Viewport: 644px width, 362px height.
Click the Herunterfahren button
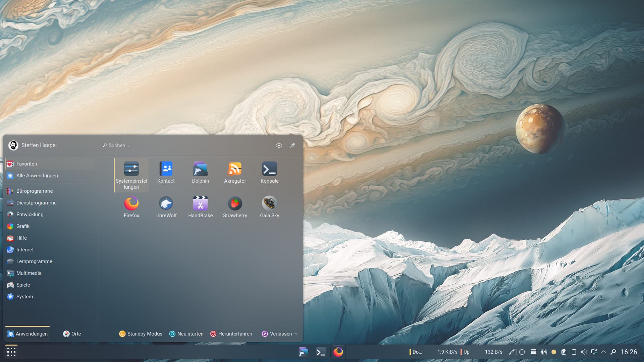(x=231, y=334)
